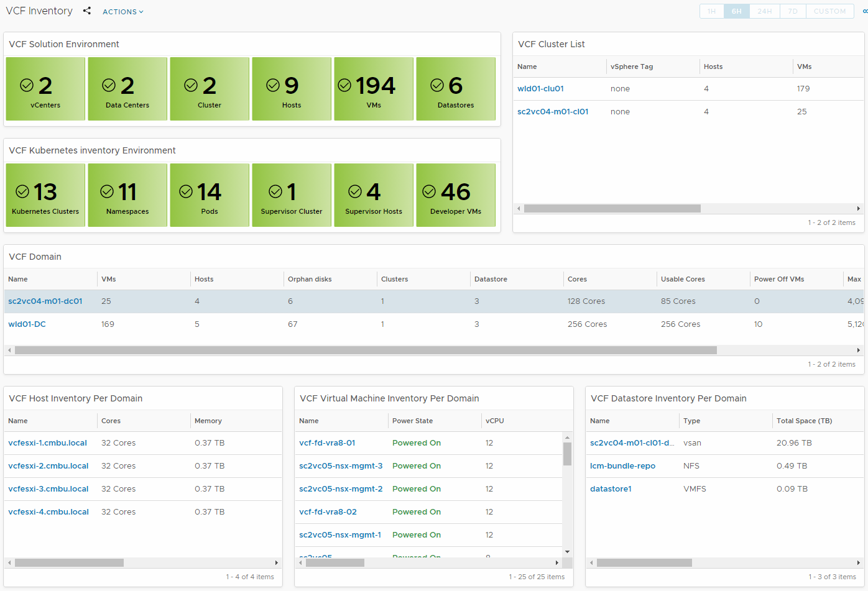
Task: Sort VCF Domain by Orphan disks column
Action: 310,279
